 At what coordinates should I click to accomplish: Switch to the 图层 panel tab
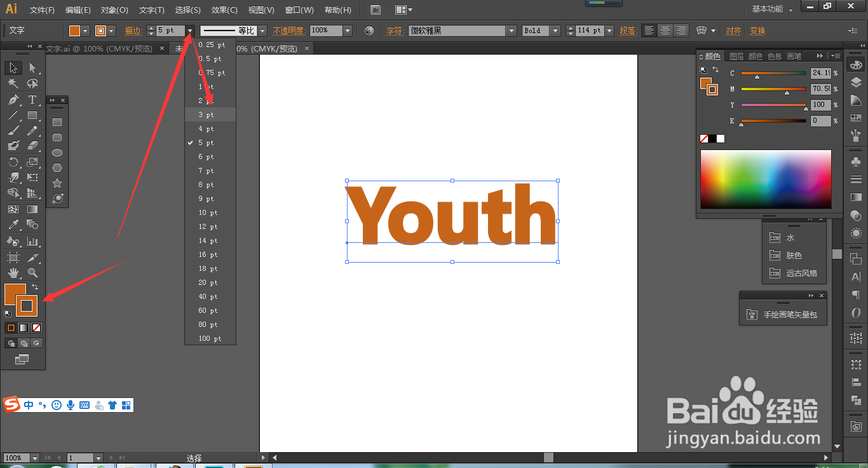736,56
